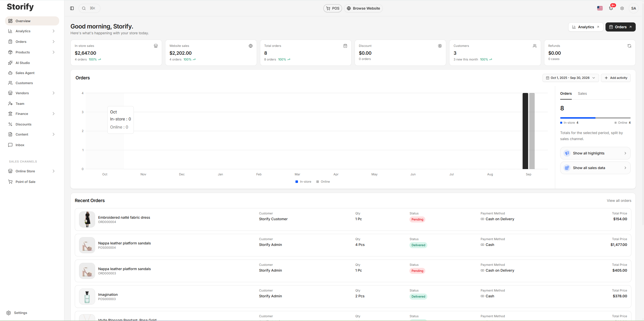The width and height of the screenshot is (644, 321).
Task: Toggle the Online legend below the chart
Action: coord(323,182)
